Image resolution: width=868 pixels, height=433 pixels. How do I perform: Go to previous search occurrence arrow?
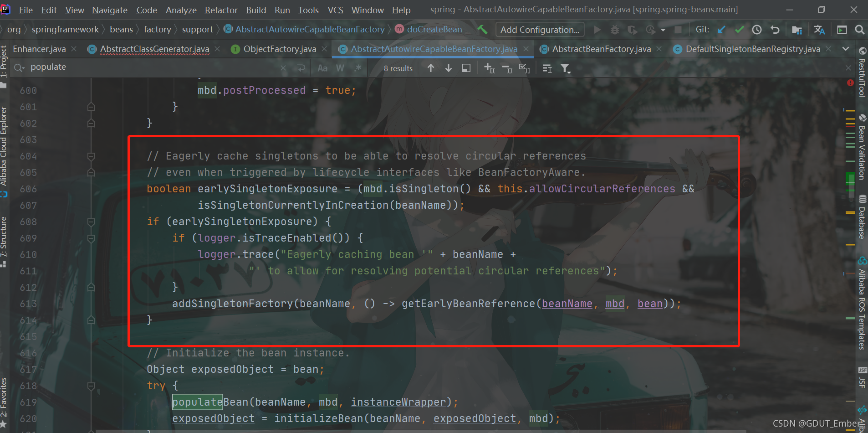[431, 68]
